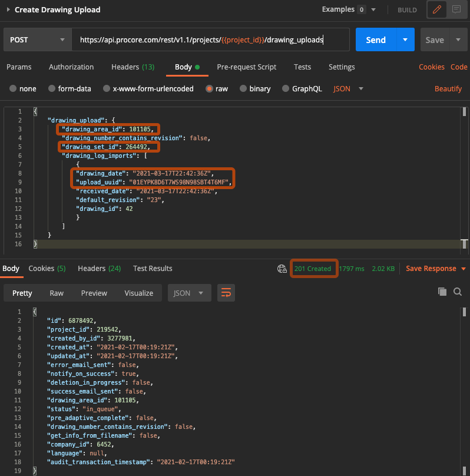Image resolution: width=470 pixels, height=476 pixels.
Task: Open the comments icon in the header
Action: point(456,9)
